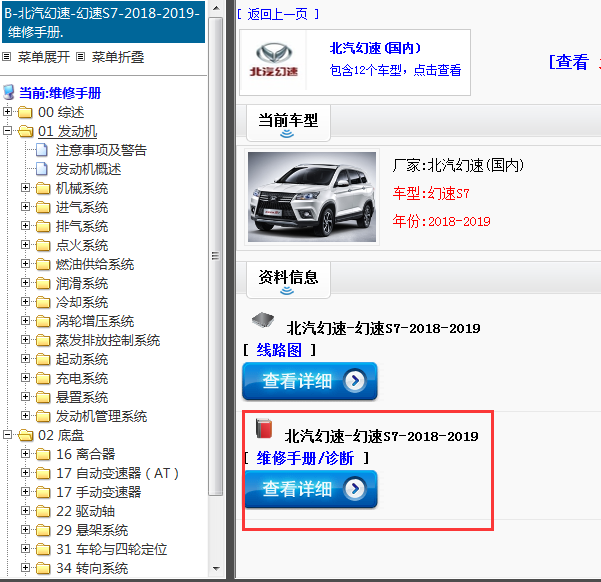601x582 pixels.
Task: Click the 菜单折叠 icon
Action: [80, 57]
